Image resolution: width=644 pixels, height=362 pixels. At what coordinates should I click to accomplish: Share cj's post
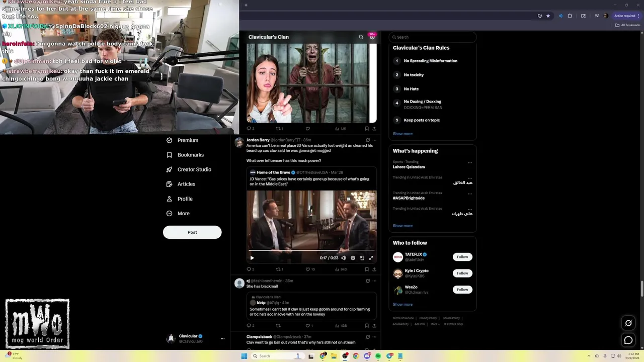tap(374, 326)
